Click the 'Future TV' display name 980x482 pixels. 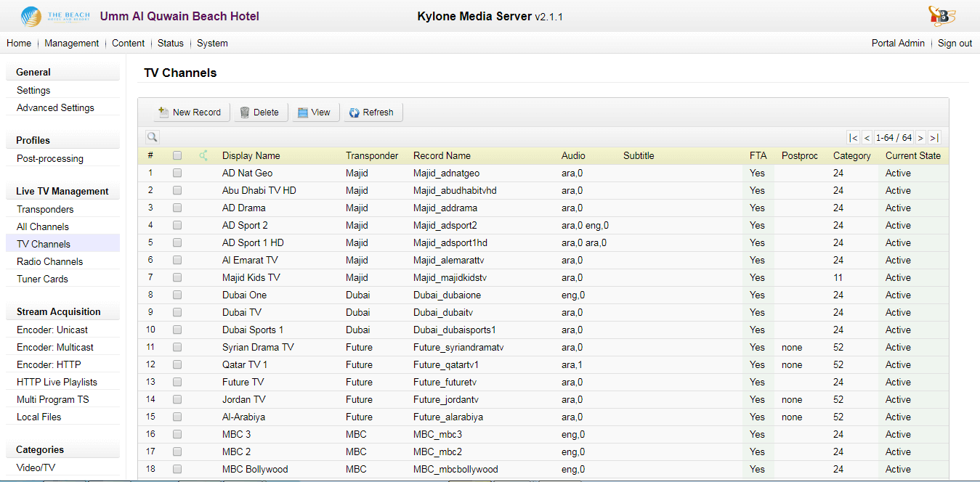(x=243, y=382)
